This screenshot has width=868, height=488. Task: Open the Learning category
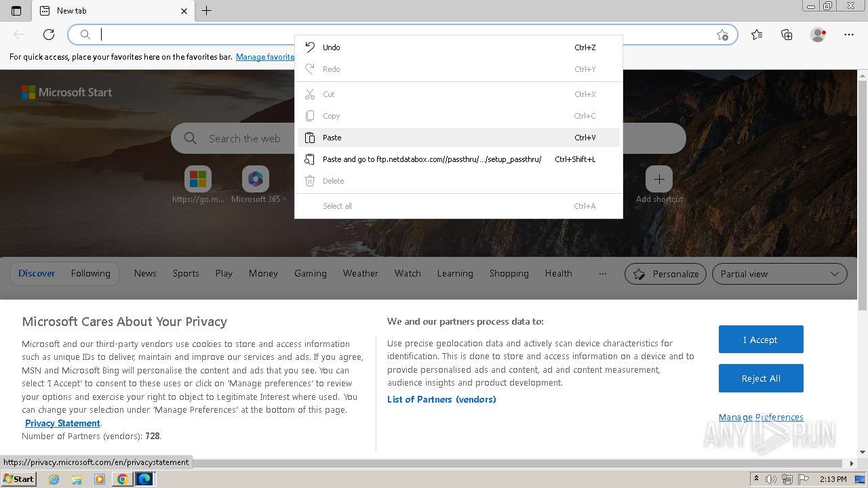pos(455,274)
